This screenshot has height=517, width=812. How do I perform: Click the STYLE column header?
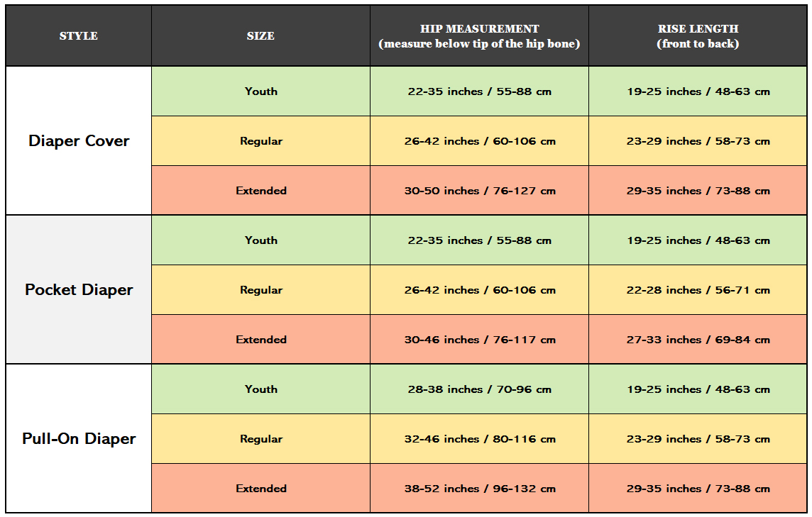click(x=79, y=36)
